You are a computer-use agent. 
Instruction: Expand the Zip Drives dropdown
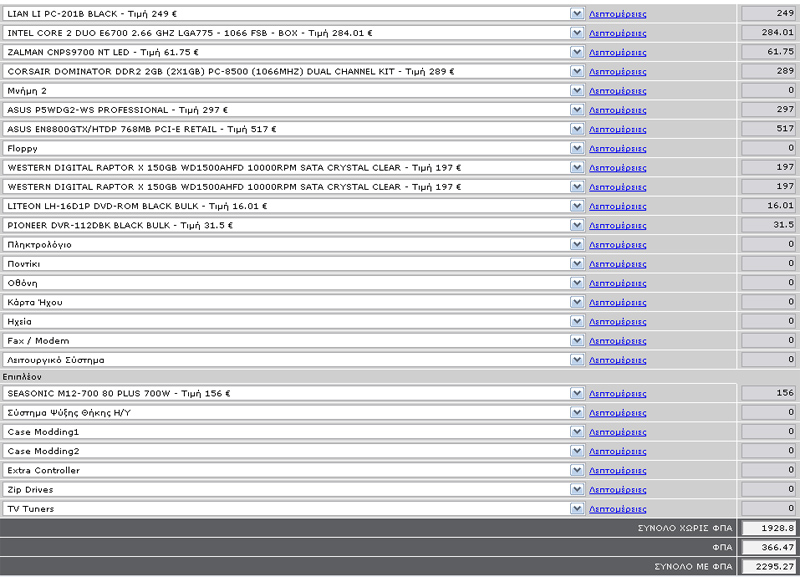[x=577, y=489]
